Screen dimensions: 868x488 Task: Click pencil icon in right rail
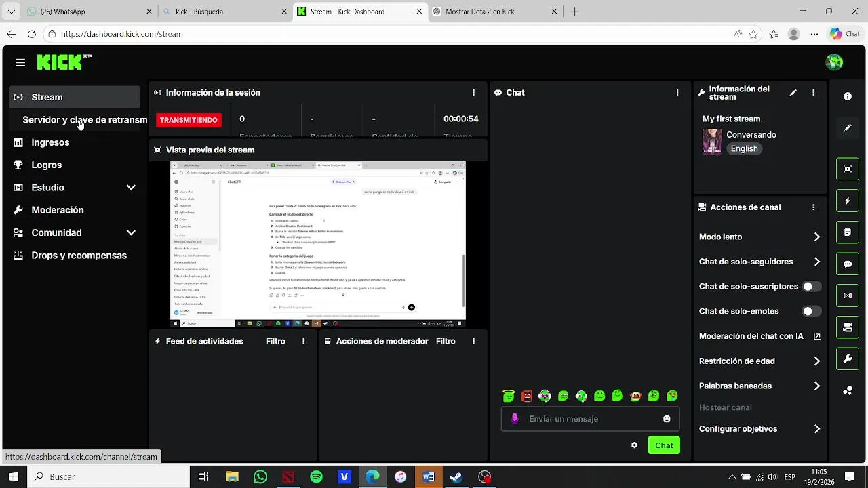click(848, 128)
